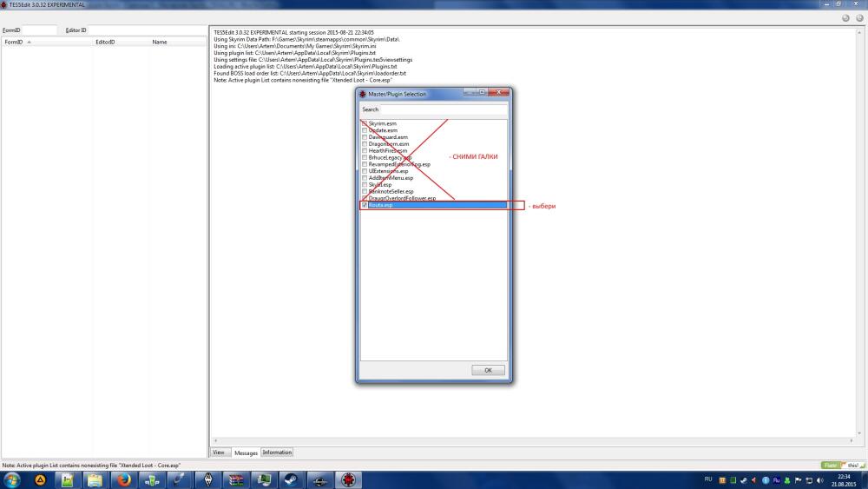Click the purple Ru tray icon
The height and width of the screenshot is (489, 868).
[776, 480]
